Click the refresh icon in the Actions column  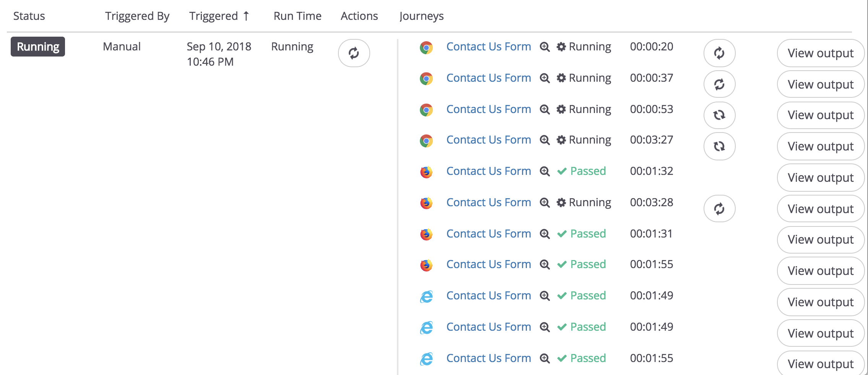click(354, 53)
